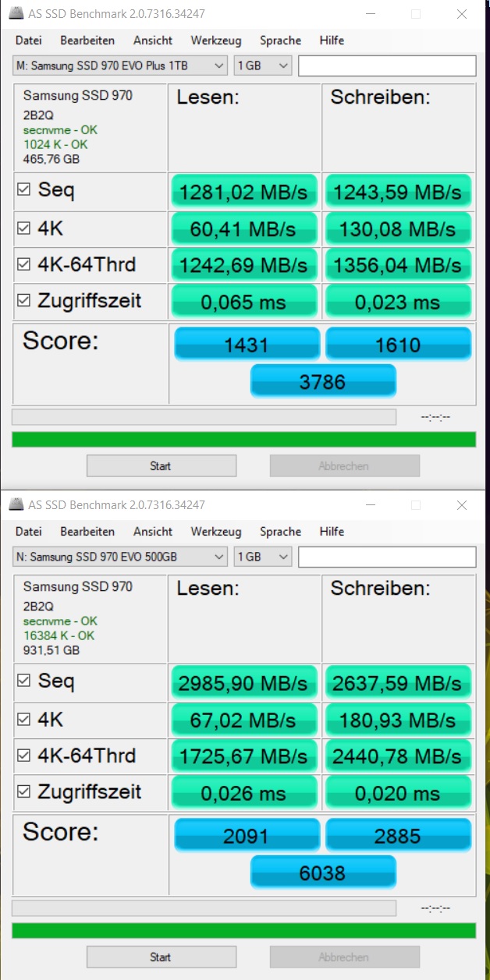Open the 1 GB size dropdown in bottom window

tap(263, 557)
